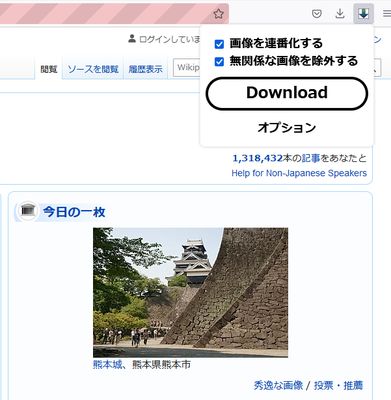The width and height of the screenshot is (391, 400).
Task: Open the Firefox downloads arrow icon
Action: tap(340, 14)
